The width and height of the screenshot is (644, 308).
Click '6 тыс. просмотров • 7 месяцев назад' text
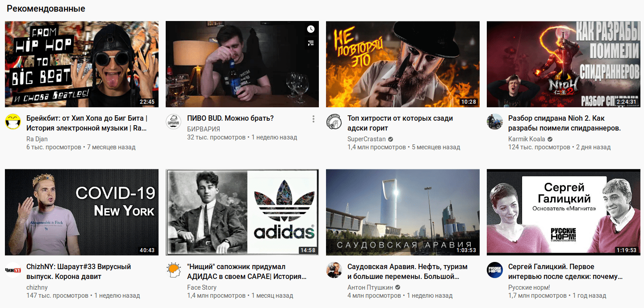81,147
